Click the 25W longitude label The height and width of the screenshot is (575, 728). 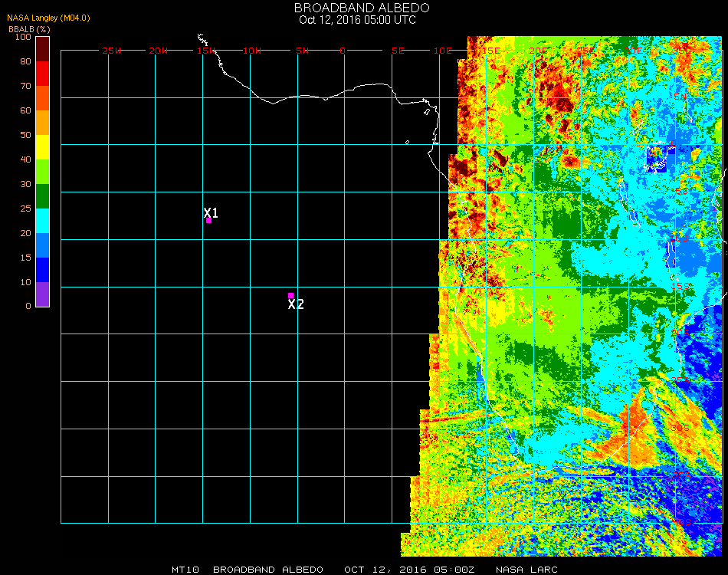[x=112, y=51]
